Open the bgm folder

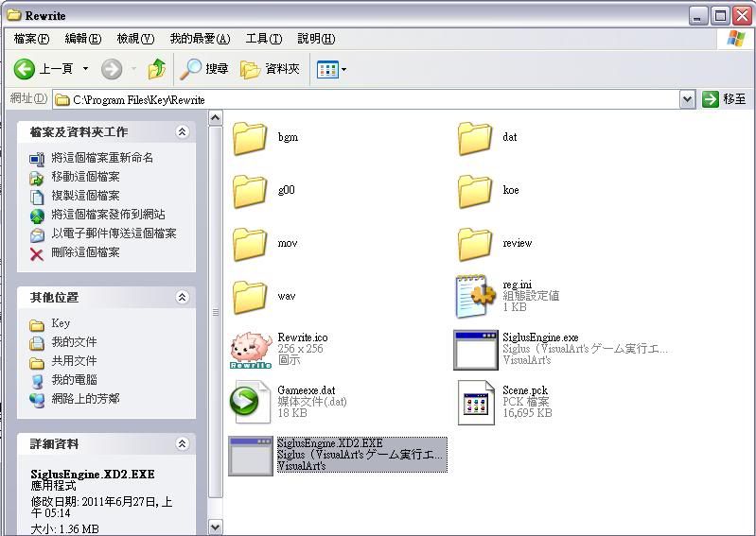[x=251, y=137]
